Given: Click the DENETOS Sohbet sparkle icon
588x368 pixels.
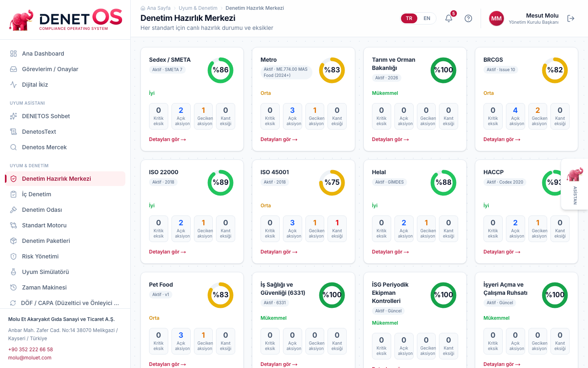Looking at the screenshot, I should click(x=13, y=116).
